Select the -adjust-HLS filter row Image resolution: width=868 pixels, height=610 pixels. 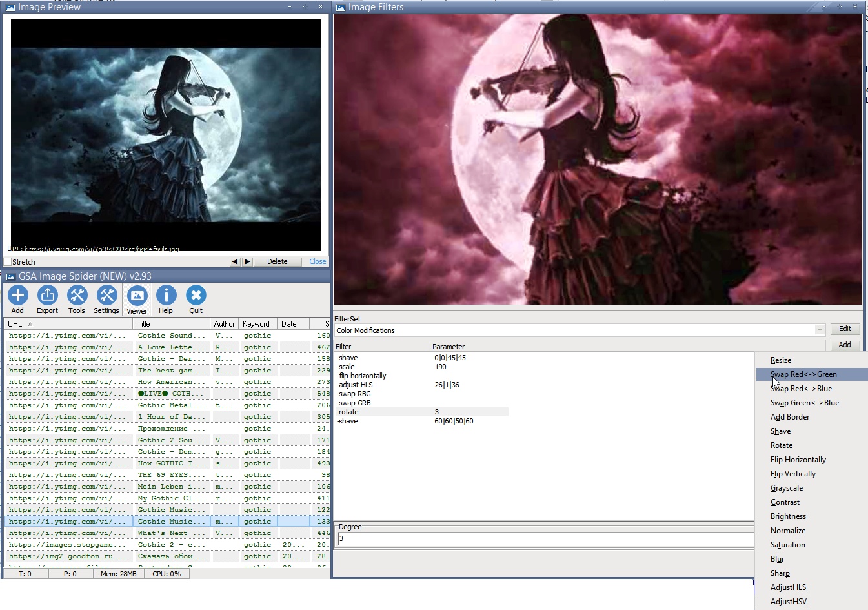(x=355, y=385)
